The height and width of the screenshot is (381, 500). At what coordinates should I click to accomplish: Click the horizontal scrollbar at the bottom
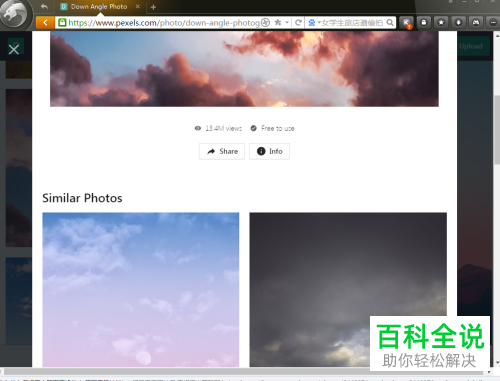point(243,372)
